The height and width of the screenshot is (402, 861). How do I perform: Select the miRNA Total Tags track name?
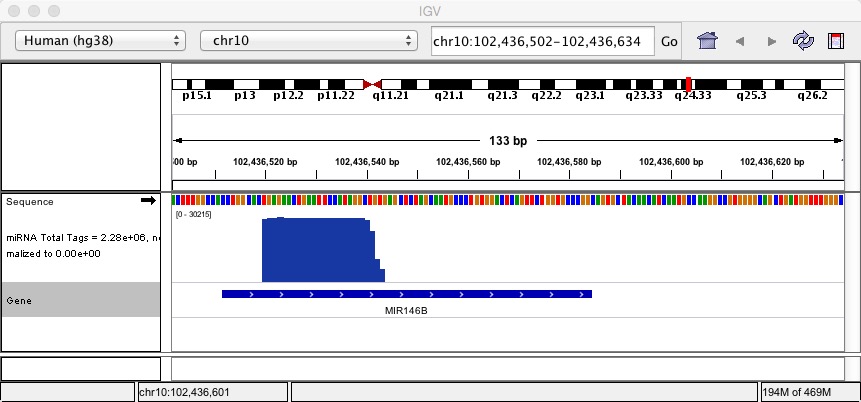tap(80, 243)
